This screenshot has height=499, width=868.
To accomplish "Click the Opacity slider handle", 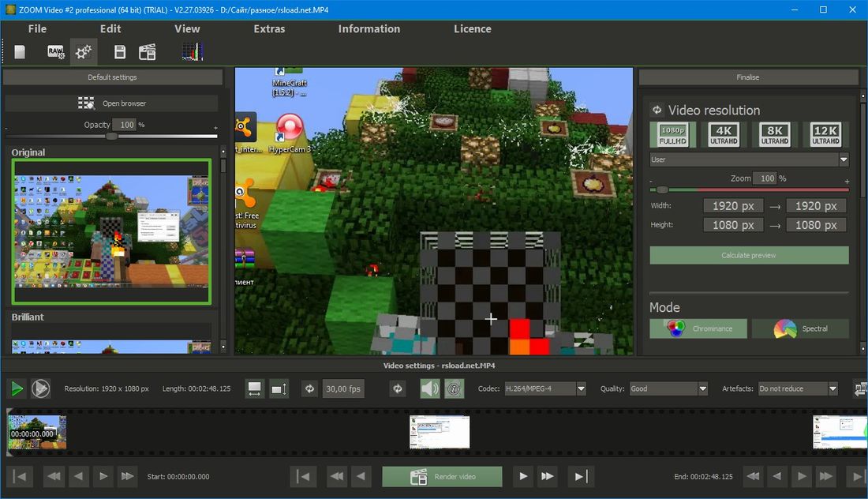I will point(112,136).
